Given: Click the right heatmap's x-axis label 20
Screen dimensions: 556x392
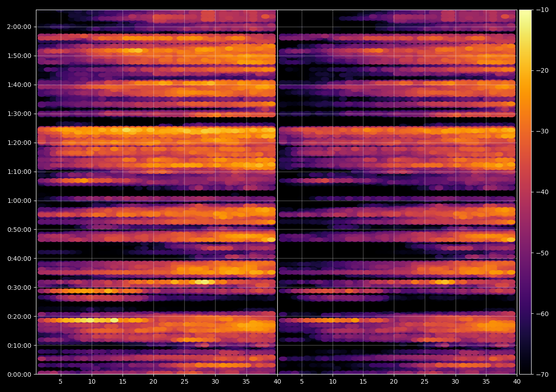Looking at the screenshot, I should (x=394, y=382).
